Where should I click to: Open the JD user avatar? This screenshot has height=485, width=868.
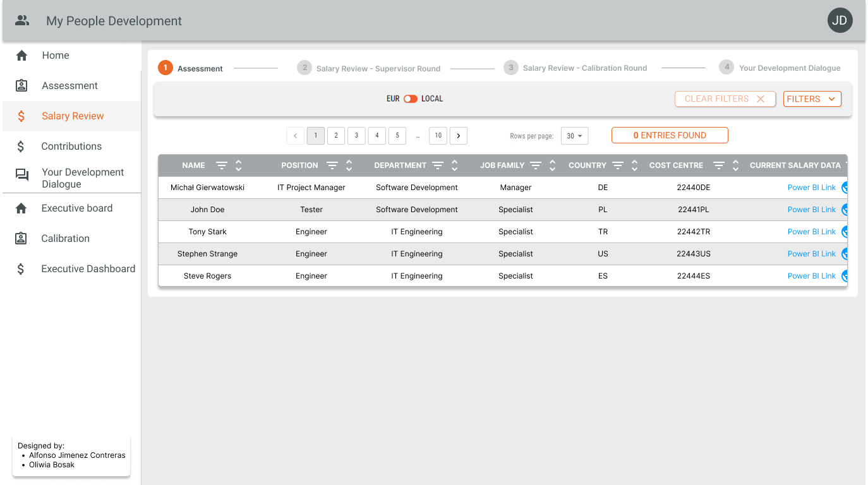840,21
